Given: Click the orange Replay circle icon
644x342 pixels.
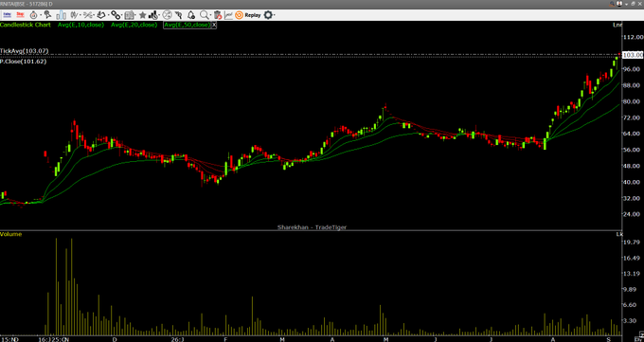Looking at the screenshot, I should pyautogui.click(x=239, y=15).
